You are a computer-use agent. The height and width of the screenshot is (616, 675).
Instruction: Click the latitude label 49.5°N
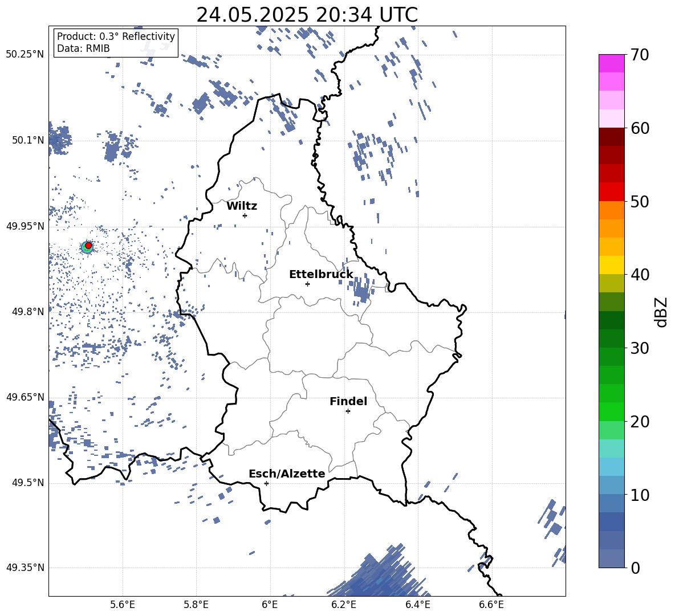(28, 483)
